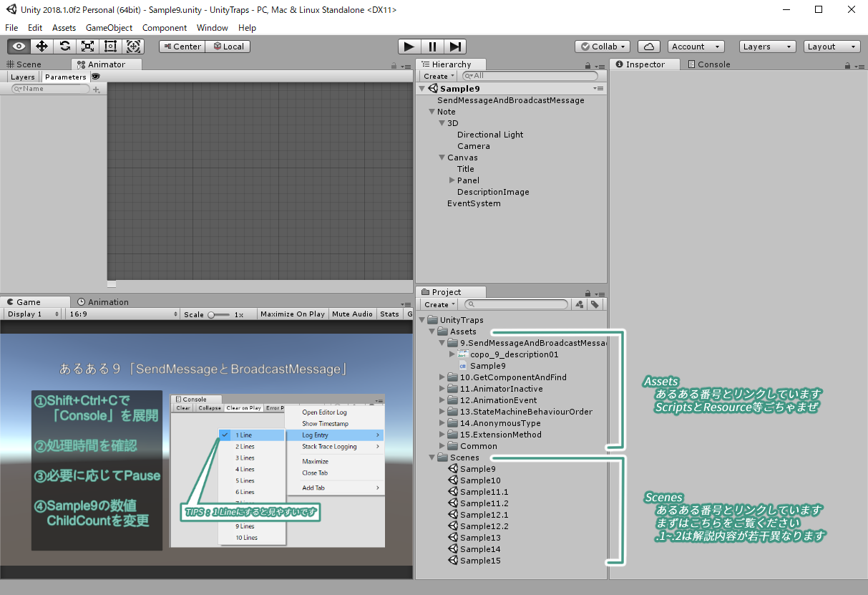Open the Project panel context menu icon
This screenshot has width=868, height=595.
pos(600,294)
